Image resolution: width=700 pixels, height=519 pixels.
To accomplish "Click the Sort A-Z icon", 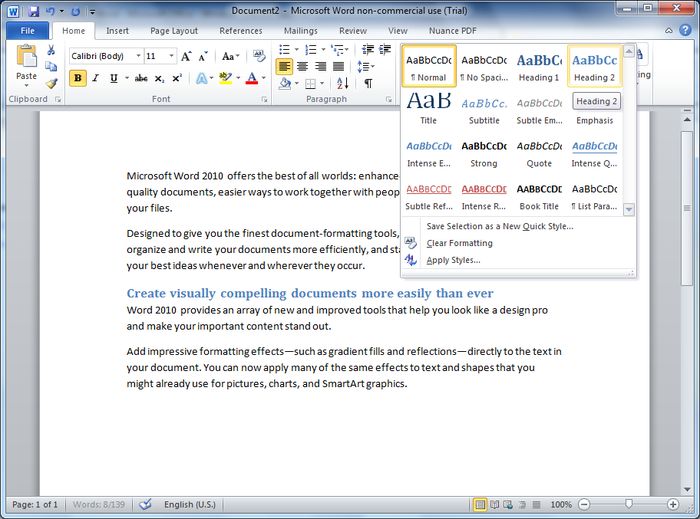I will [343, 83].
